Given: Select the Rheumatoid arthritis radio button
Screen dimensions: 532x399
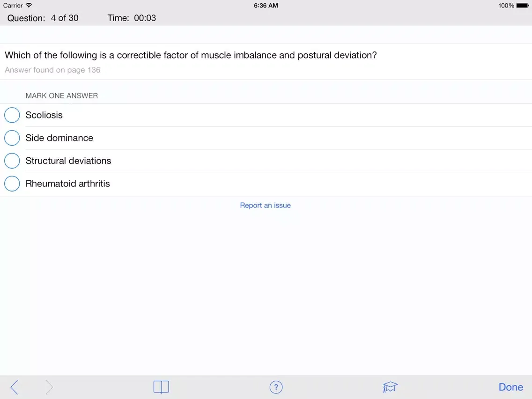Looking at the screenshot, I should click(12, 184).
